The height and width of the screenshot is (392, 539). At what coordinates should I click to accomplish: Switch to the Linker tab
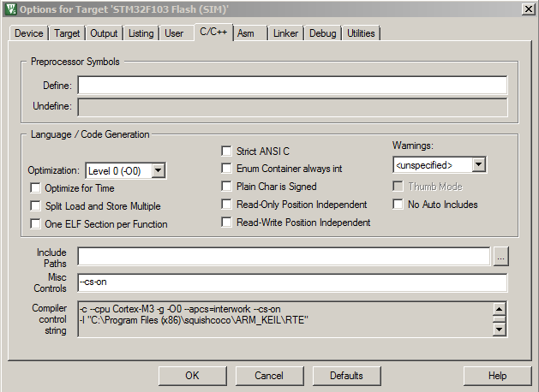click(x=284, y=33)
